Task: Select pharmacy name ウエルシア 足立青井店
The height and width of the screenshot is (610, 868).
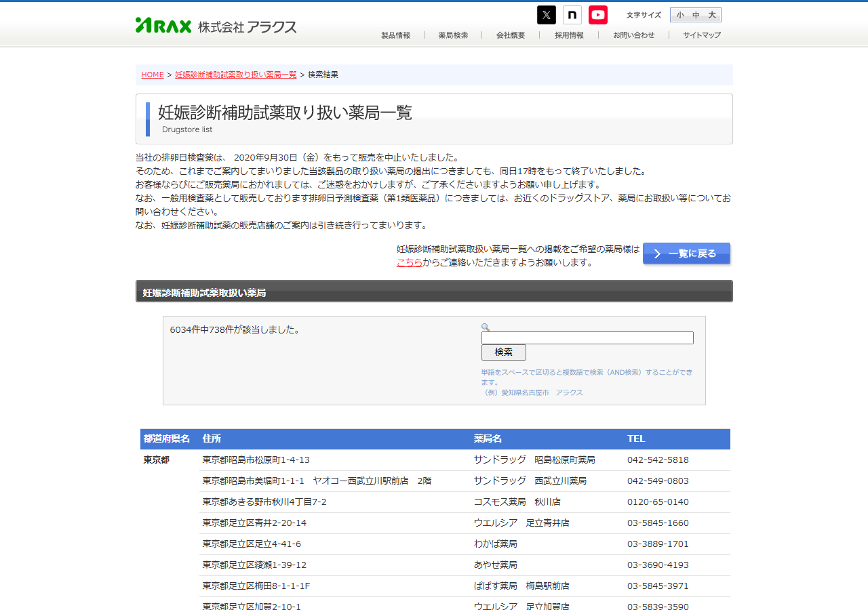Action: (521, 523)
